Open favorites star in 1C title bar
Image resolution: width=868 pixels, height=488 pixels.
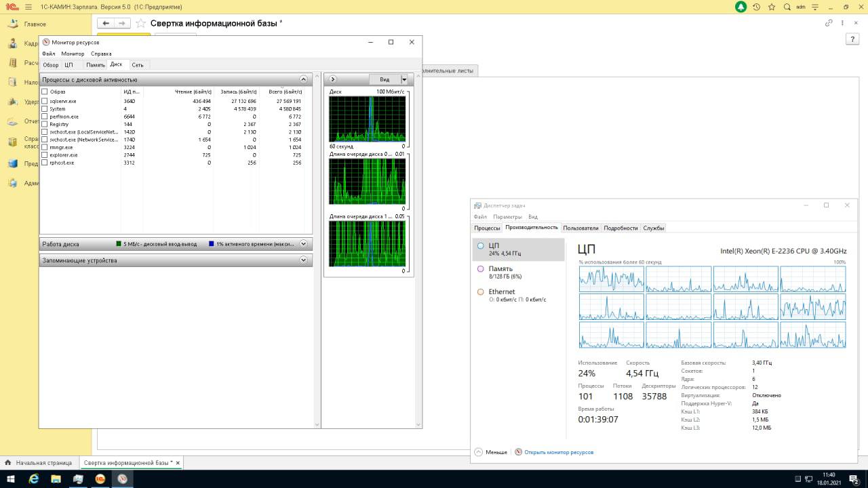coord(772,7)
